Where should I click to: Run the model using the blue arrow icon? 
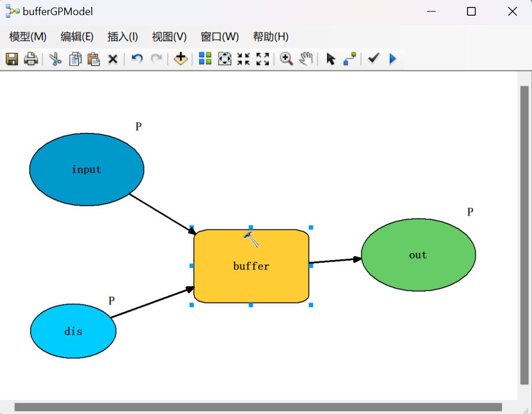tap(393, 59)
